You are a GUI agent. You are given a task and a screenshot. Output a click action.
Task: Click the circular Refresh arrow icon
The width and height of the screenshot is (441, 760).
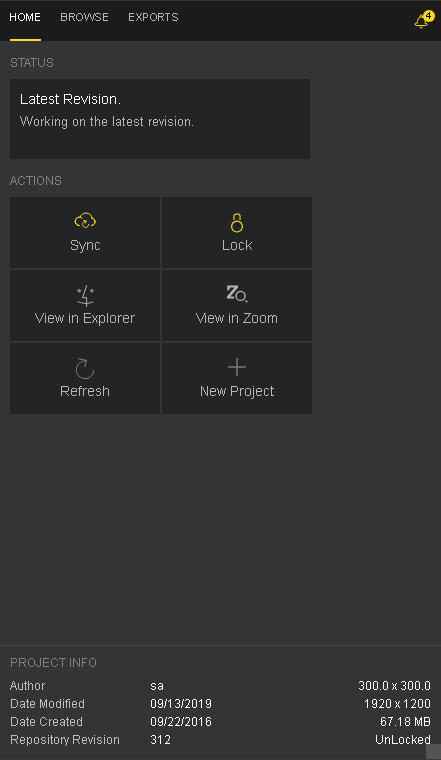85,368
